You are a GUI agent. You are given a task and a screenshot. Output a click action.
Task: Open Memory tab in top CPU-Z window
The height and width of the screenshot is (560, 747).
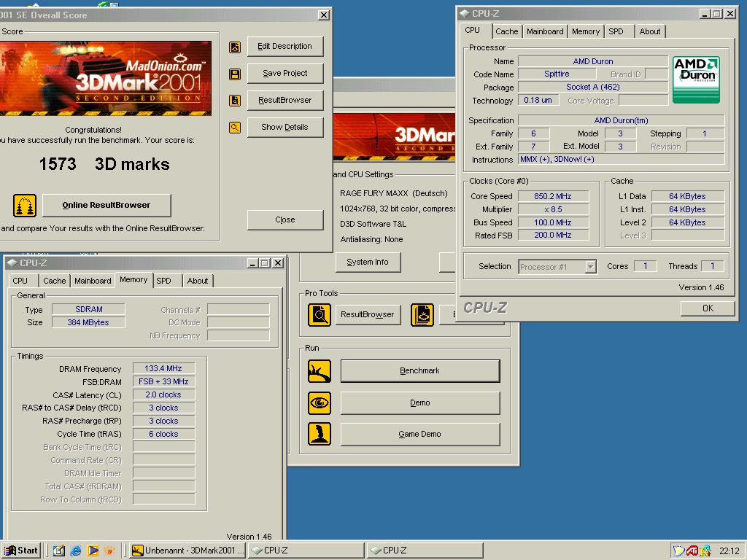[586, 31]
